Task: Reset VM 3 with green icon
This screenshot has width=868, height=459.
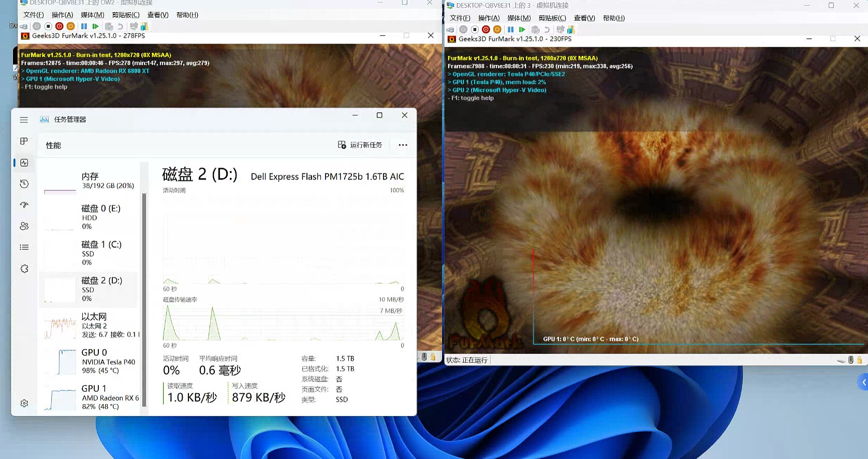Action: coord(522,29)
